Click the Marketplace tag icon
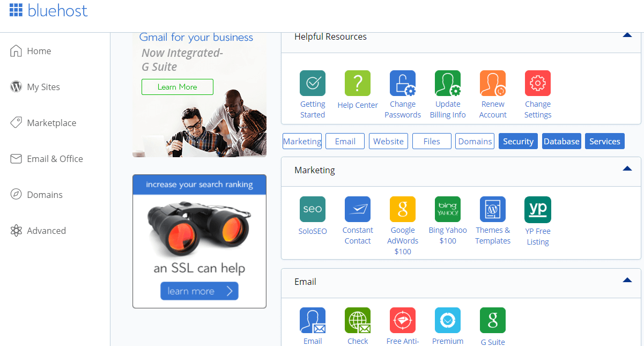The image size is (644, 346). coord(16,122)
